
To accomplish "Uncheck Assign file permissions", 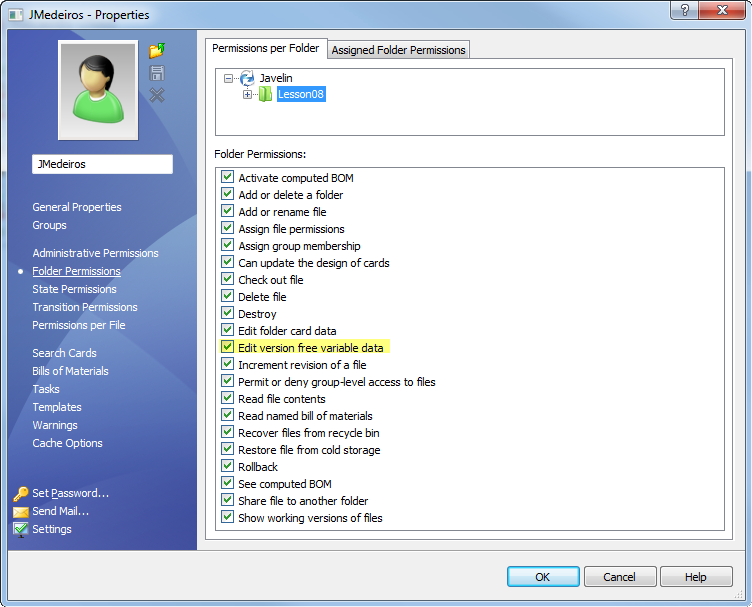I will [x=227, y=228].
